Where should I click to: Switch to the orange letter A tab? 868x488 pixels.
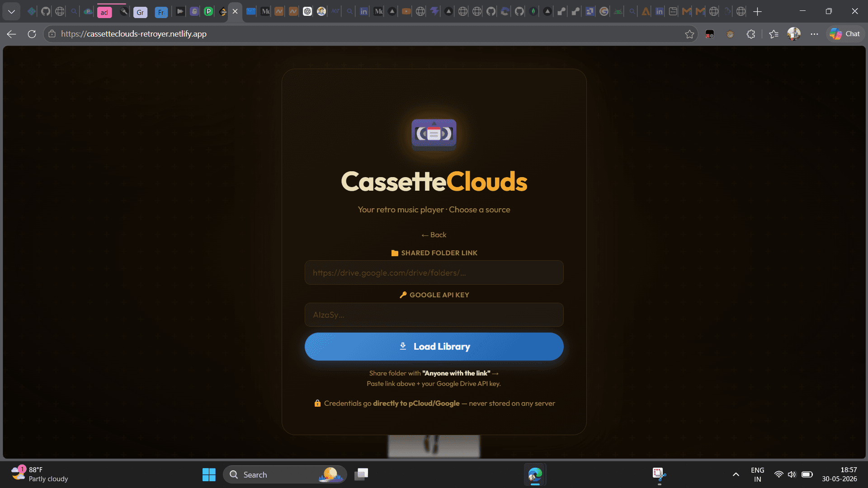tap(646, 11)
